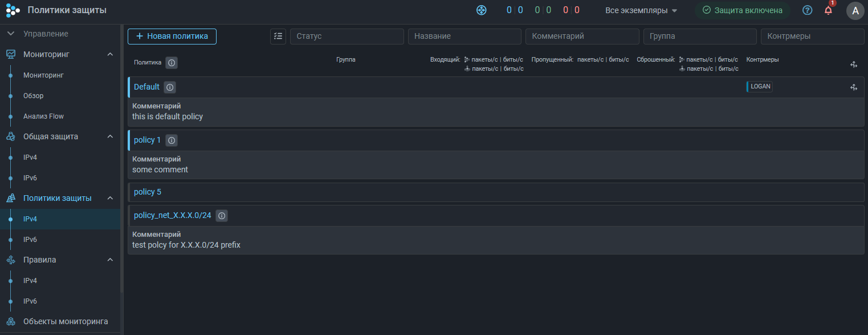Open the user avatar A menu

click(855, 10)
